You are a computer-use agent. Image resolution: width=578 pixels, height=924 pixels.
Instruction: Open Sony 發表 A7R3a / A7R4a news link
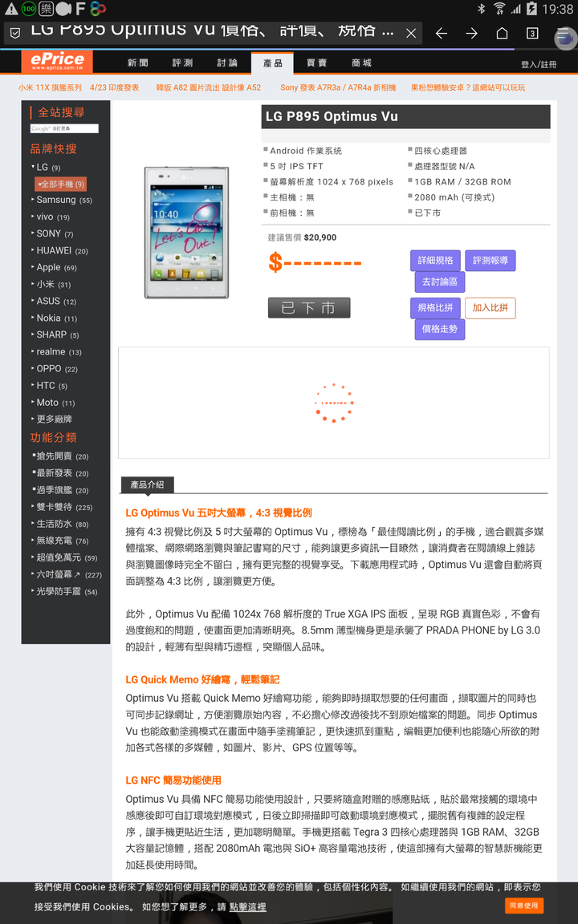pyautogui.click(x=338, y=87)
